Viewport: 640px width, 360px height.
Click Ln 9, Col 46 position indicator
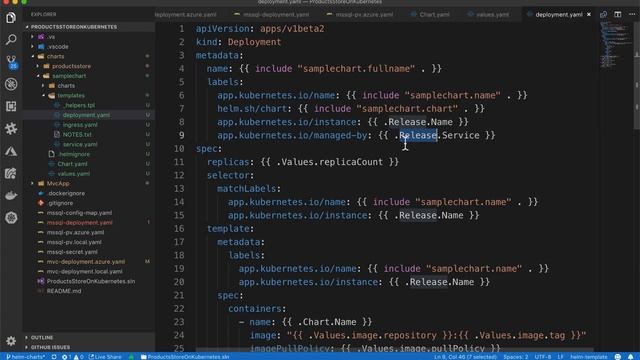tap(465, 357)
